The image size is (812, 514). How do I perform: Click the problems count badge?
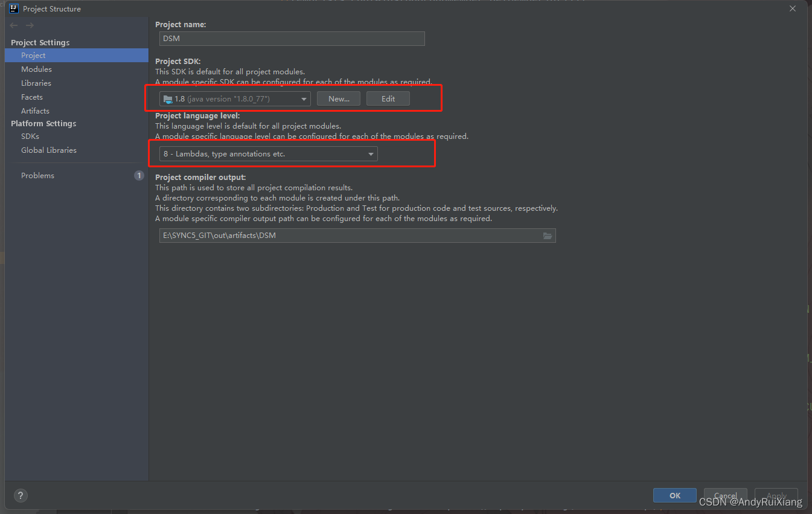[139, 176]
